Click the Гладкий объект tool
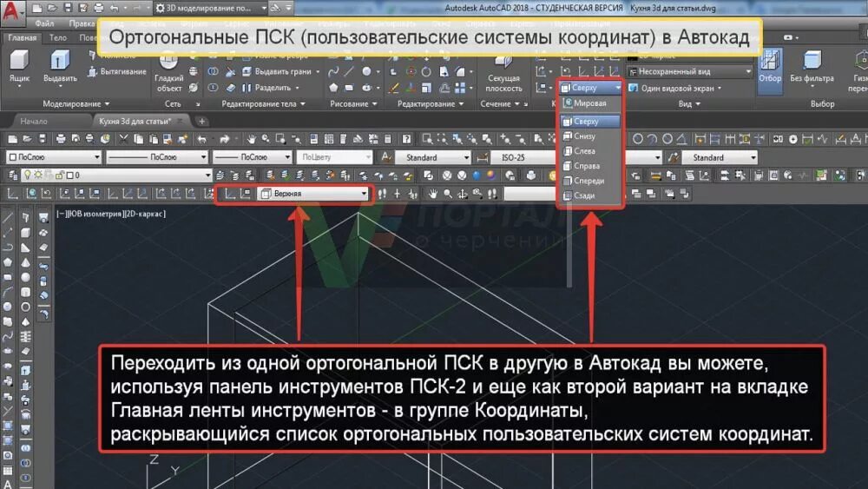This screenshot has width=868, height=489. (x=169, y=72)
